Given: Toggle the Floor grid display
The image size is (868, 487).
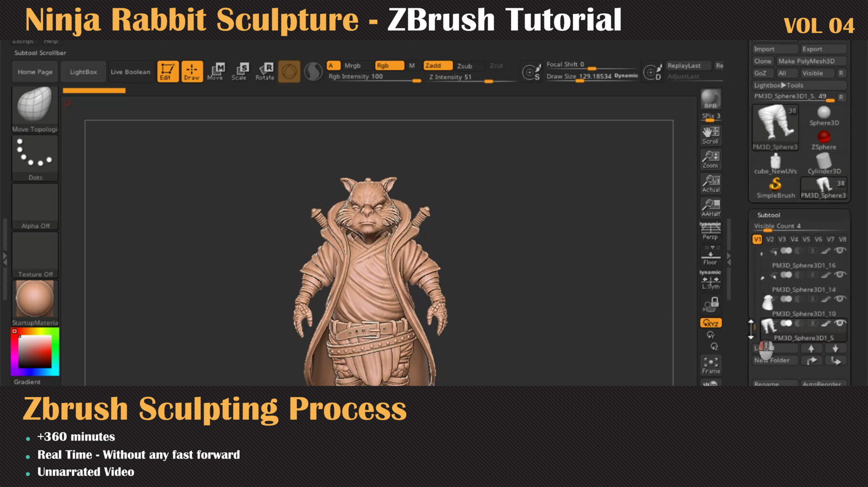Looking at the screenshot, I should coord(710,256).
